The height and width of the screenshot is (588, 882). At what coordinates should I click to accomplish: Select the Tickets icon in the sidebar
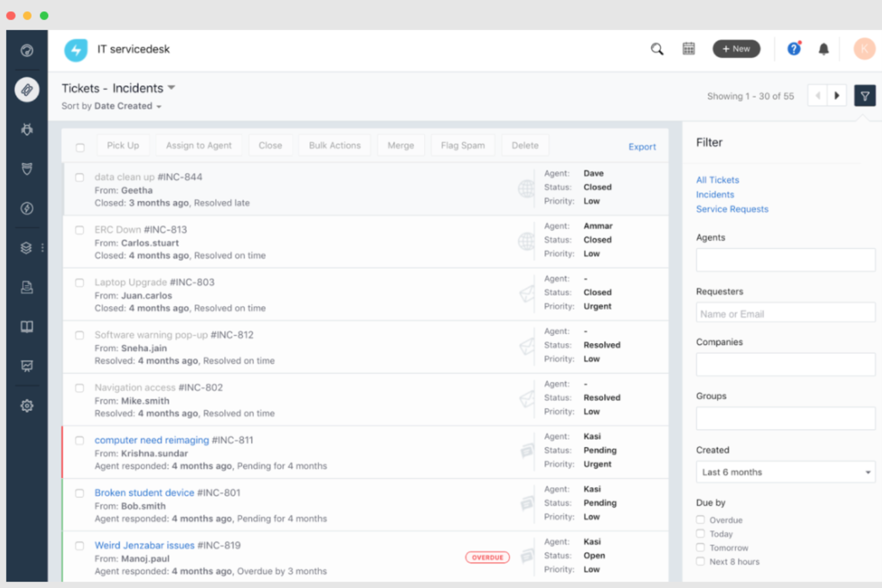pos(26,89)
